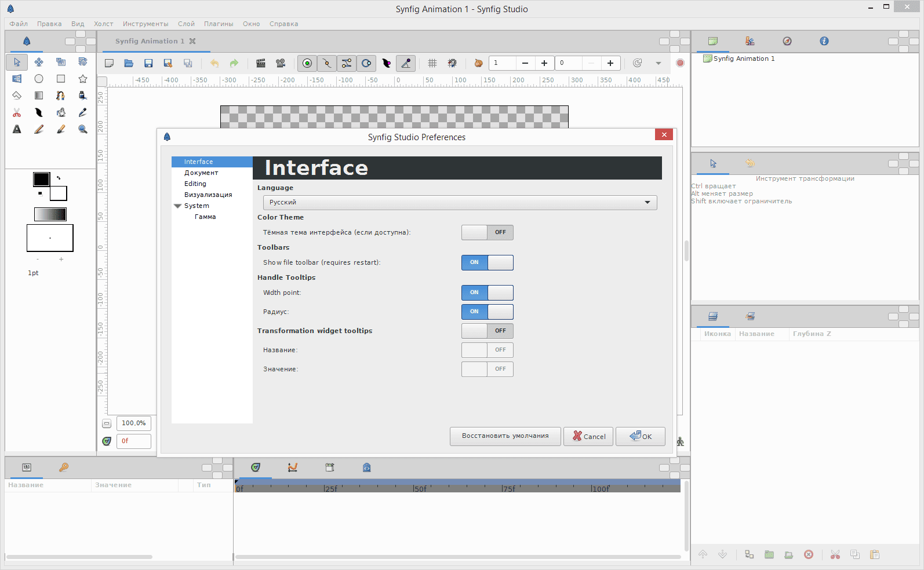
Task: Open the Info panel icon
Action: pyautogui.click(x=824, y=41)
